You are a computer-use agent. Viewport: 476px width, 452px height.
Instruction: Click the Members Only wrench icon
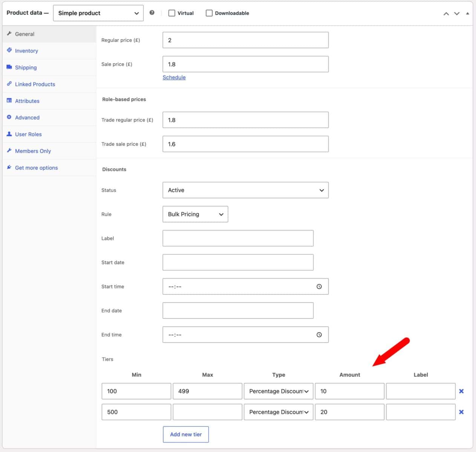pyautogui.click(x=9, y=150)
